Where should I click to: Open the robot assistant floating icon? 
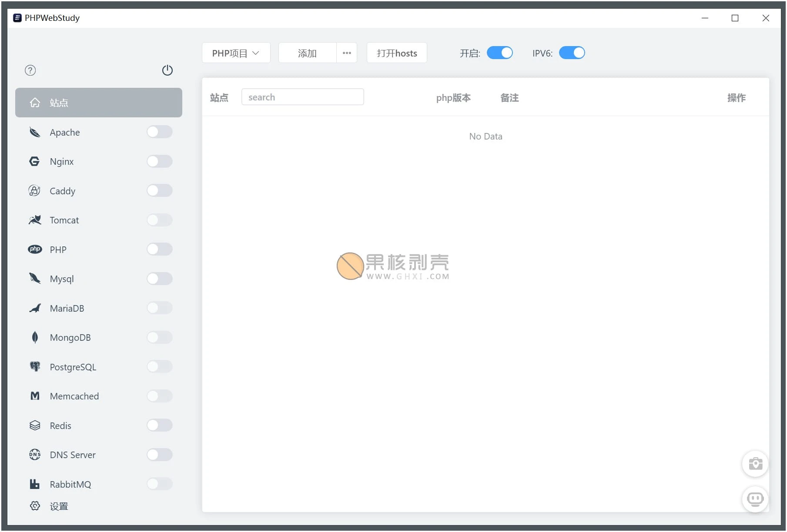point(755,499)
